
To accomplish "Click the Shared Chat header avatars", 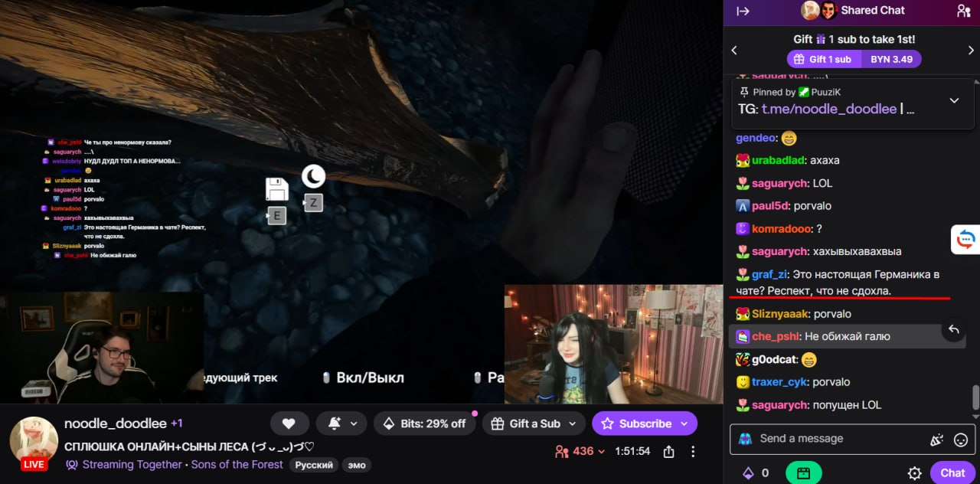I will point(820,11).
